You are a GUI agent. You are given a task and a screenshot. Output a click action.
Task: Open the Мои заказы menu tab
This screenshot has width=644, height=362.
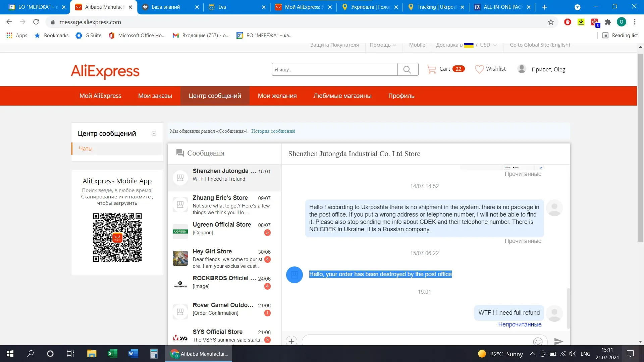[155, 96]
